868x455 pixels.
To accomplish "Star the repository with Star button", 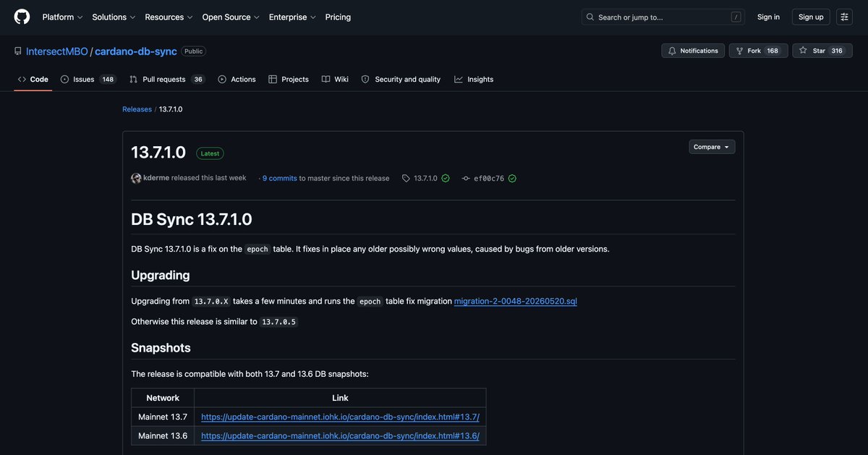I will pyautogui.click(x=821, y=51).
